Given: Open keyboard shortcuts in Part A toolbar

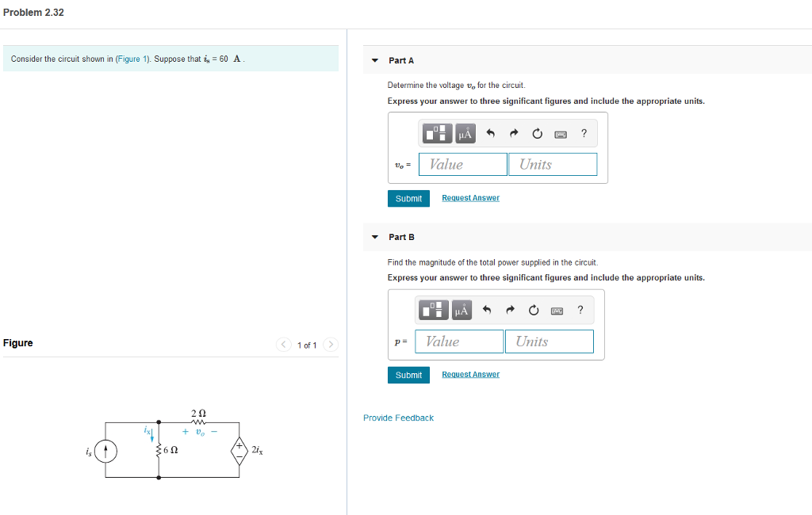Looking at the screenshot, I should [561, 134].
